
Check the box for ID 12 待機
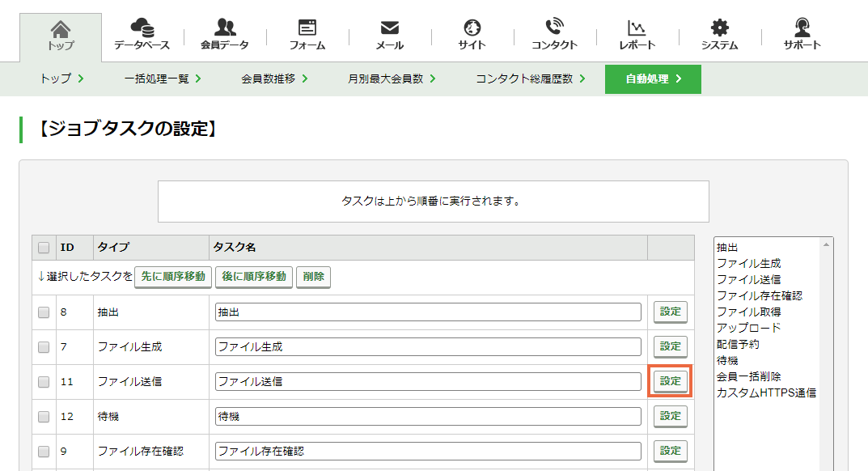click(x=44, y=417)
